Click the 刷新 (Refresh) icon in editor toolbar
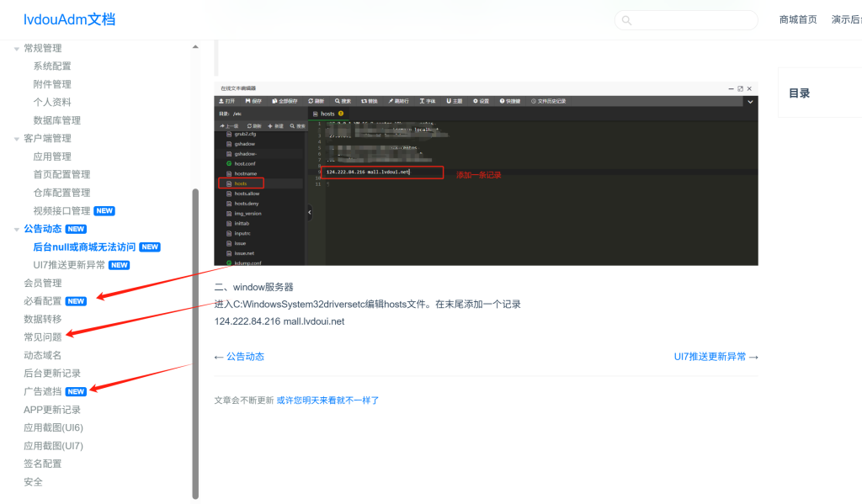862x504 pixels. click(x=315, y=100)
